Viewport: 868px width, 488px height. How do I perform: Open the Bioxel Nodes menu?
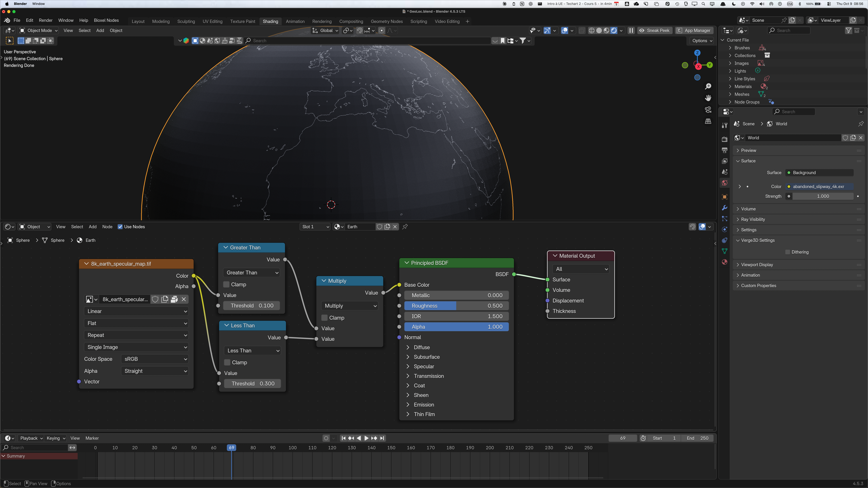click(106, 21)
